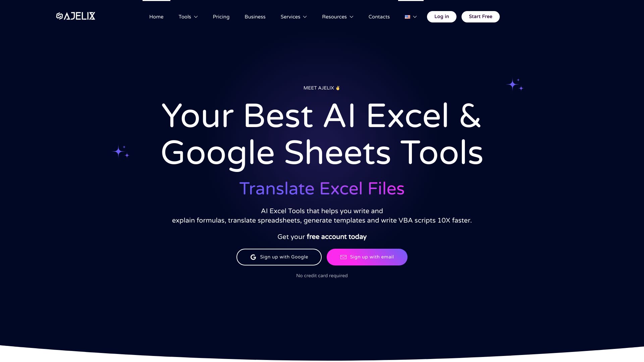Click the US flag language icon

click(x=408, y=17)
